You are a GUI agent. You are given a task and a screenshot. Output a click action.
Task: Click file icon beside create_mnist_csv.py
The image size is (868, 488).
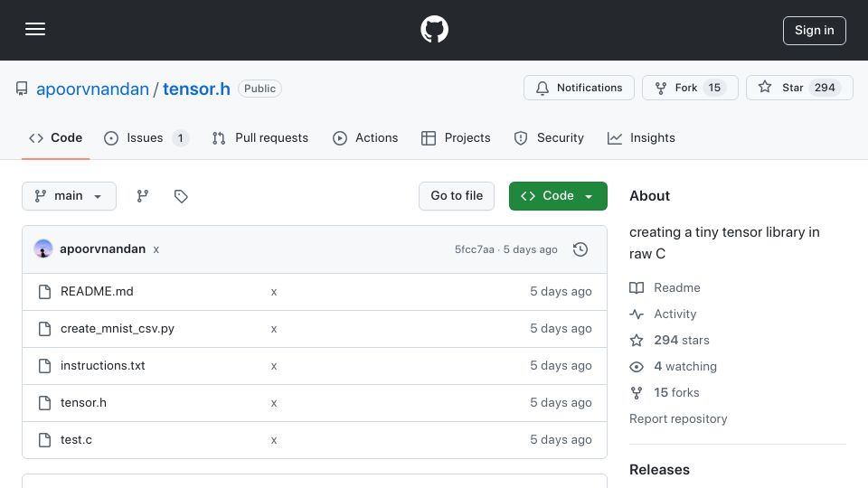(x=45, y=329)
